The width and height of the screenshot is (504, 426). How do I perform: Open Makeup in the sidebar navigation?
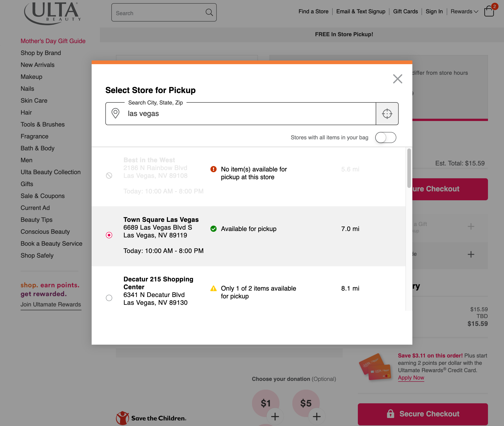point(31,77)
